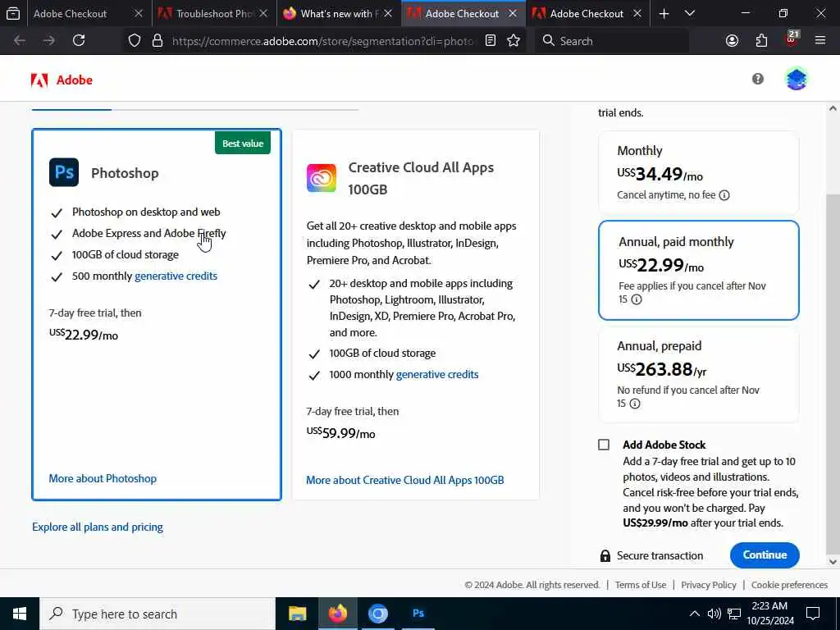
Task: Open a new tab with the plus button
Action: click(664, 13)
